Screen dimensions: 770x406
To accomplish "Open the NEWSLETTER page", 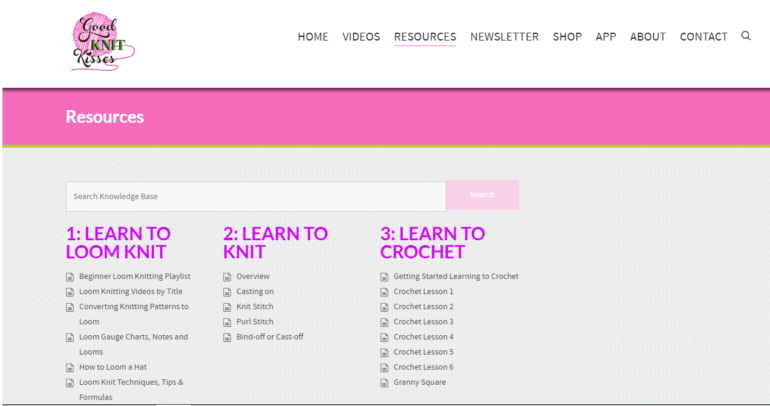I will point(504,37).
